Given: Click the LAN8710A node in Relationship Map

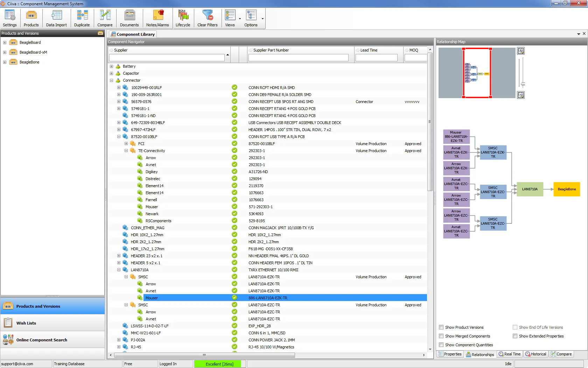Looking at the screenshot, I should (530, 189).
